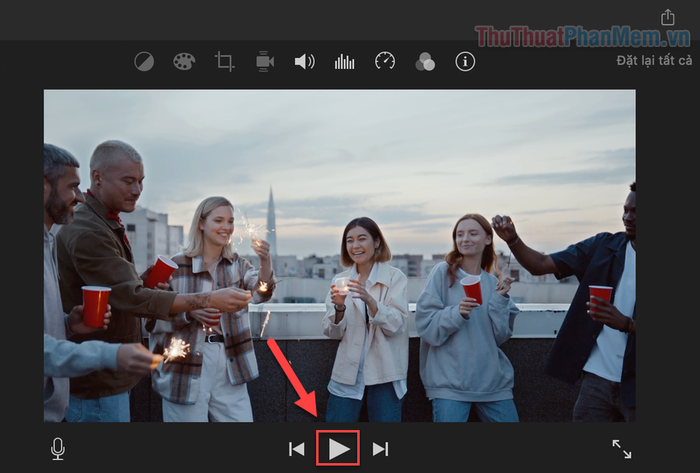Screen dimensions: 700x473
Task: Click 'Đặt lại tất cả' reset button
Action: 654,60
